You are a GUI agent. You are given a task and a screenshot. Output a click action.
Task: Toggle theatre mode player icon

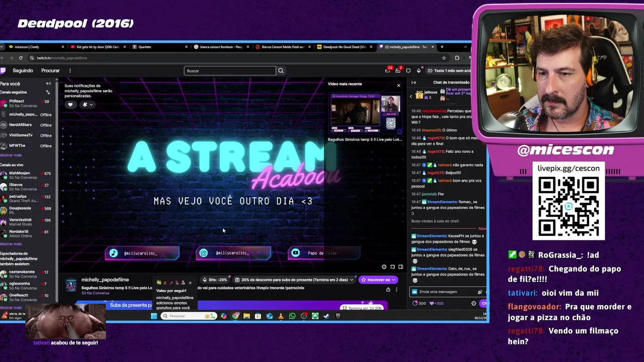coord(400,267)
